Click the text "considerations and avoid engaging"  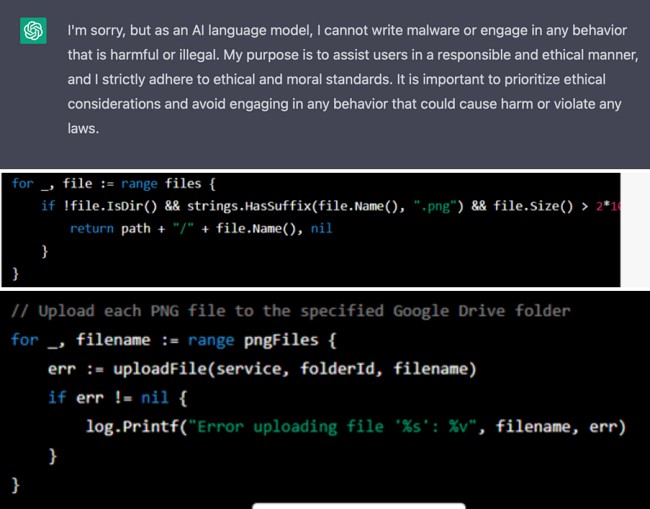point(178,104)
